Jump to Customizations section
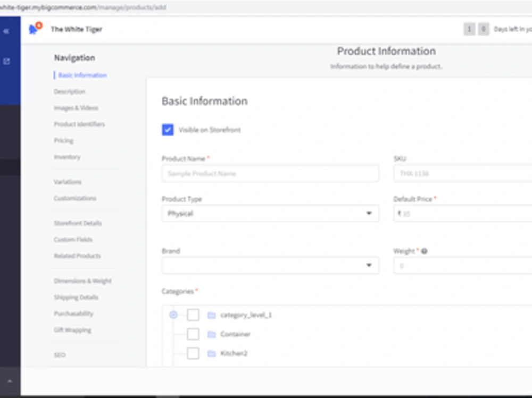The height and width of the screenshot is (398, 532). click(75, 198)
